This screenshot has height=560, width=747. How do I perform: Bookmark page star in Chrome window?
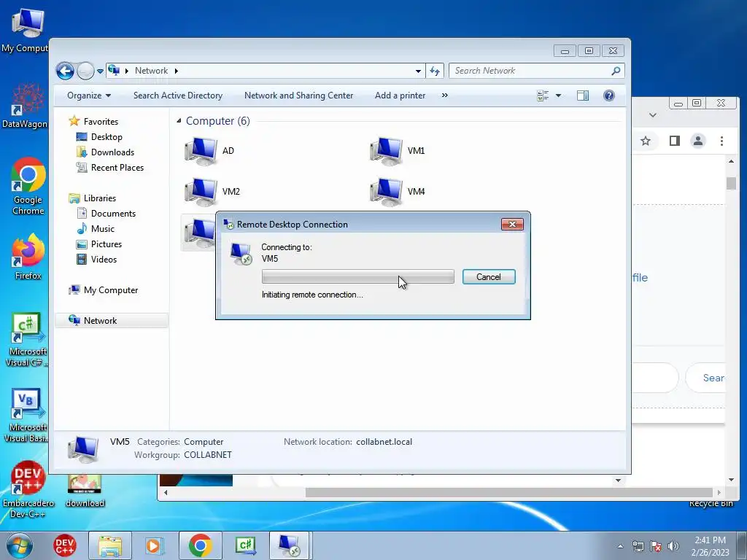tap(646, 141)
